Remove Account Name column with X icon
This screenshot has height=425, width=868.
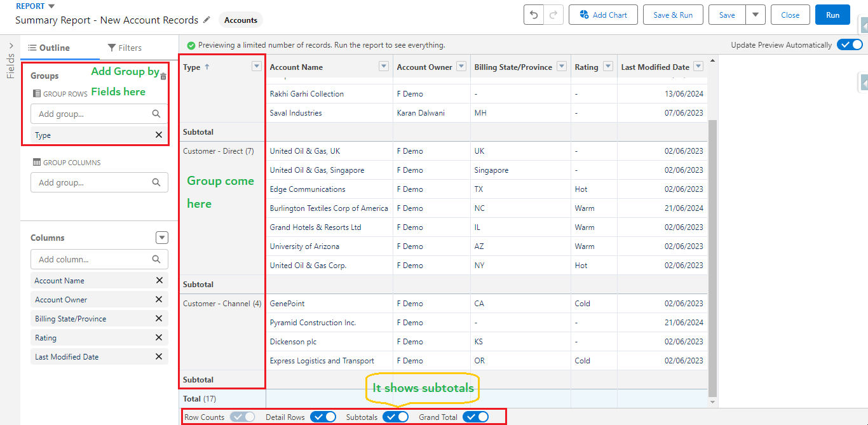pos(159,280)
